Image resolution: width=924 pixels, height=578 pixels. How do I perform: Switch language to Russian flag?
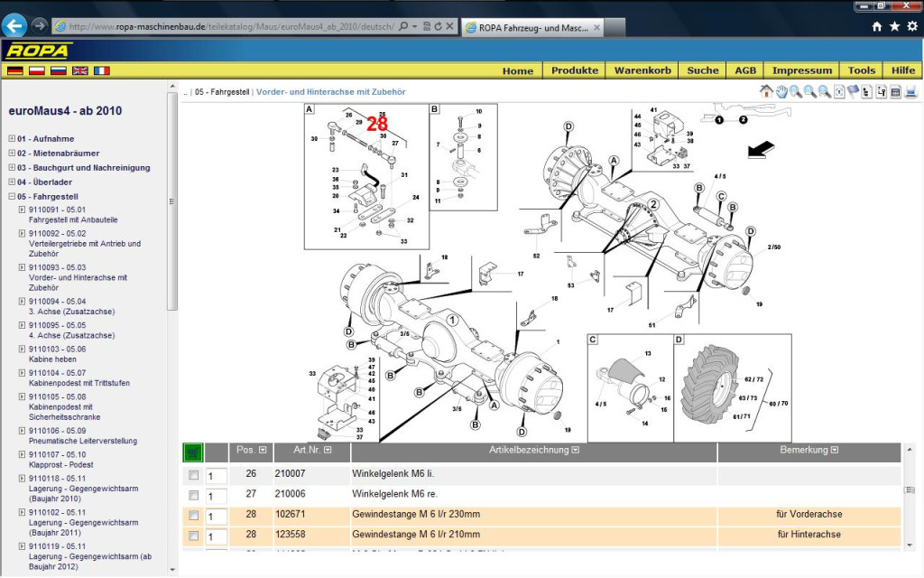(59, 70)
